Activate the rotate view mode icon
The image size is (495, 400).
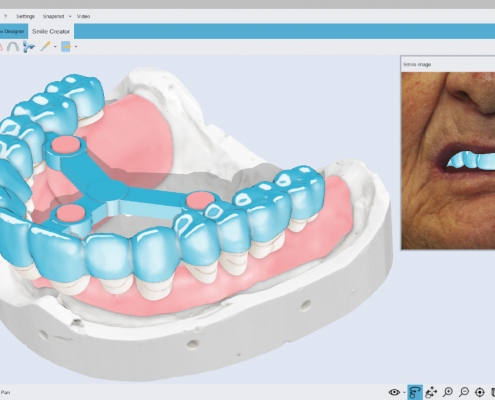[x=415, y=392]
